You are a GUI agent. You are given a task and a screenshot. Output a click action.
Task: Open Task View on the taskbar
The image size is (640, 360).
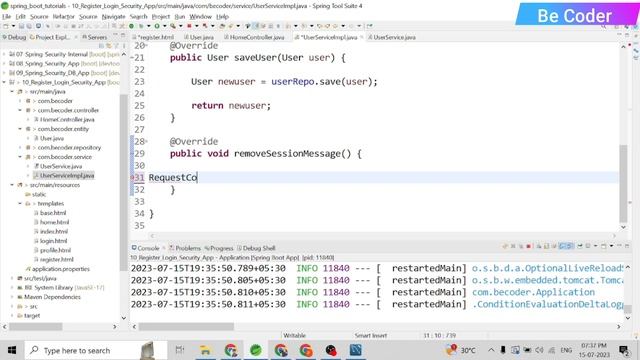pos(180,350)
